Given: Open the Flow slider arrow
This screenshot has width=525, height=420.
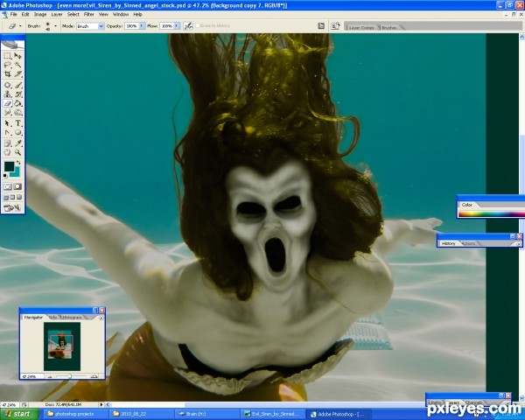Looking at the screenshot, I should coord(177,25).
